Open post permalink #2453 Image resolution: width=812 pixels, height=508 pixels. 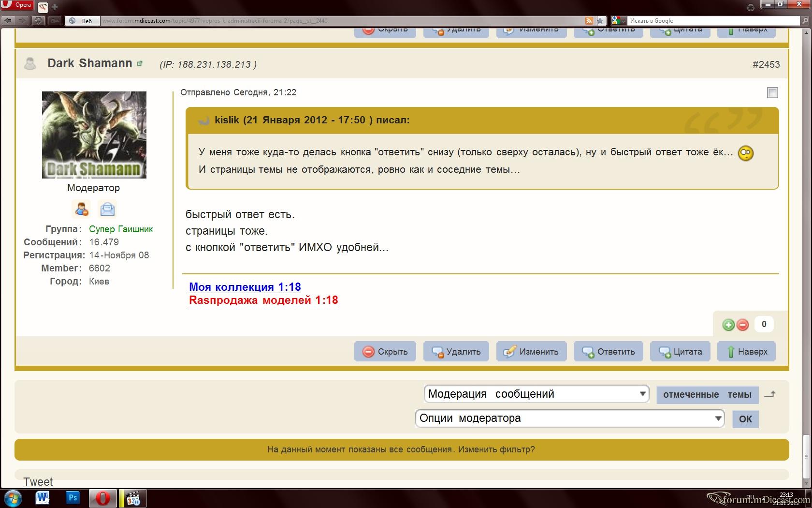(x=766, y=64)
